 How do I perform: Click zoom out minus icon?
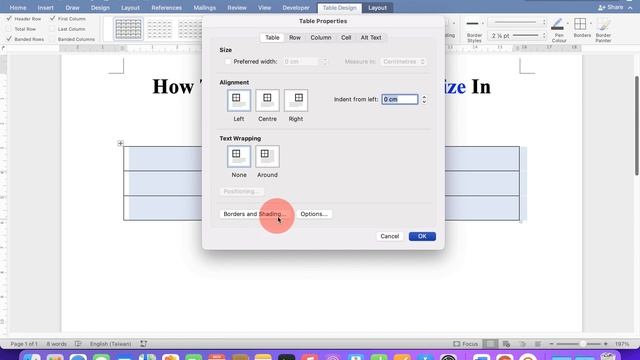point(551,344)
